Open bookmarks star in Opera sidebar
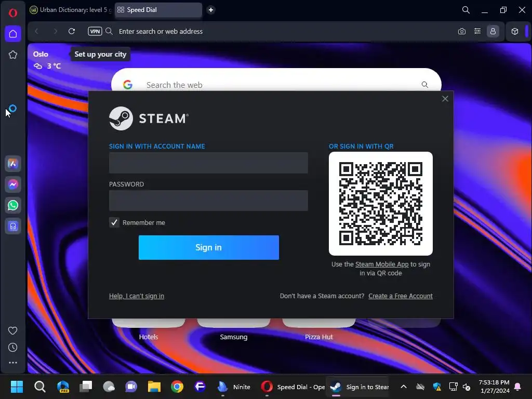This screenshot has height=399, width=532. 13,55
